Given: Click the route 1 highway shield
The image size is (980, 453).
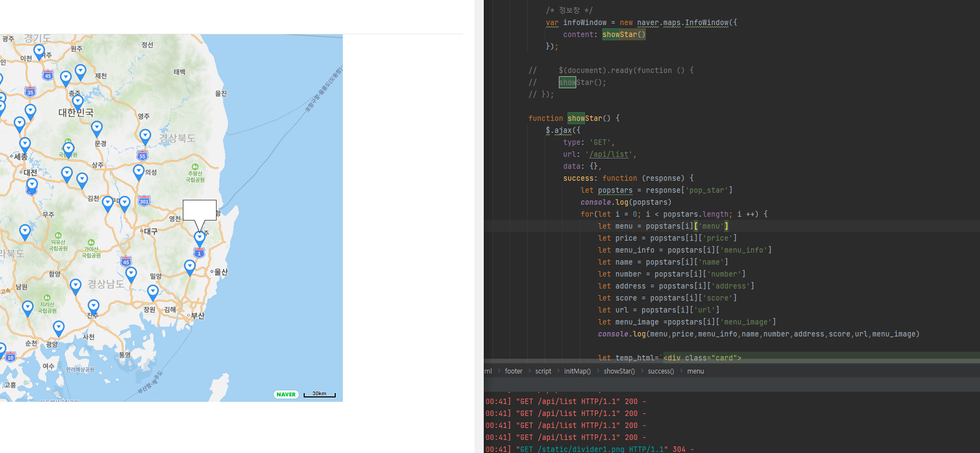Looking at the screenshot, I should (x=199, y=253).
